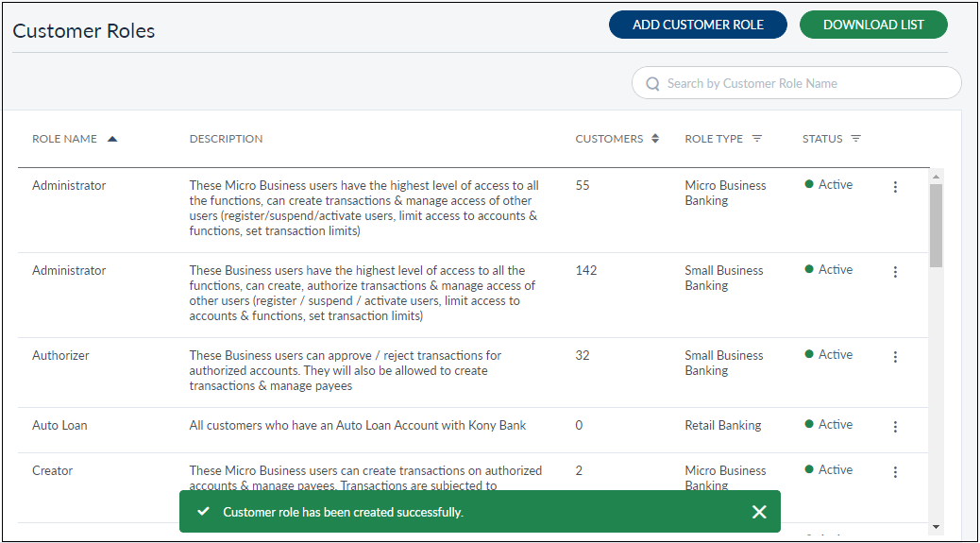980x543 pixels.
Task: Dismiss the success notification with the X
Action: pyautogui.click(x=759, y=512)
